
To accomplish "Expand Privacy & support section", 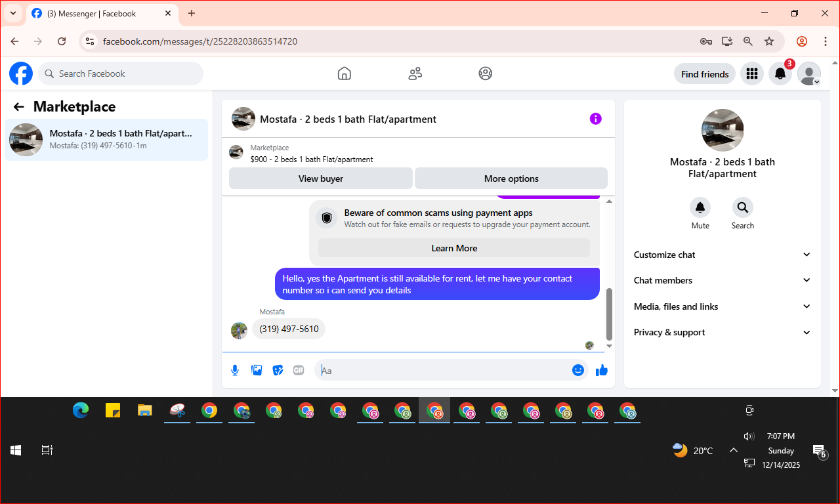I will coord(723,332).
